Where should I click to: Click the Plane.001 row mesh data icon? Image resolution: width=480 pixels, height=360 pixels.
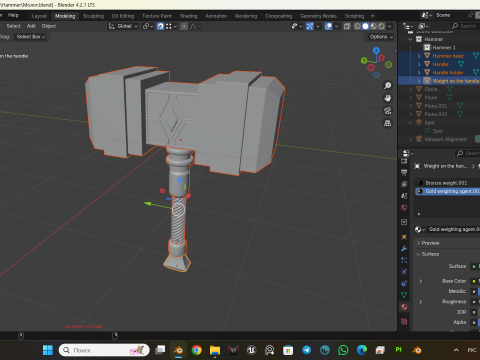[x=460, y=106]
